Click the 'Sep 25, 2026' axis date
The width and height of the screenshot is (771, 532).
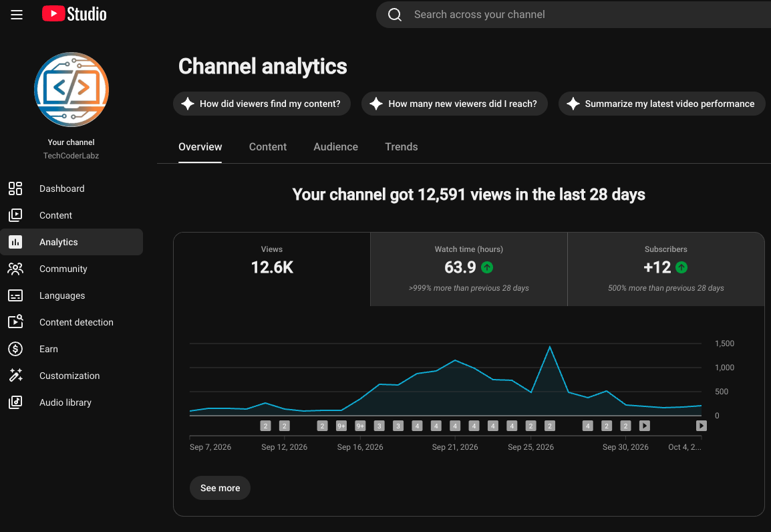pyautogui.click(x=530, y=447)
